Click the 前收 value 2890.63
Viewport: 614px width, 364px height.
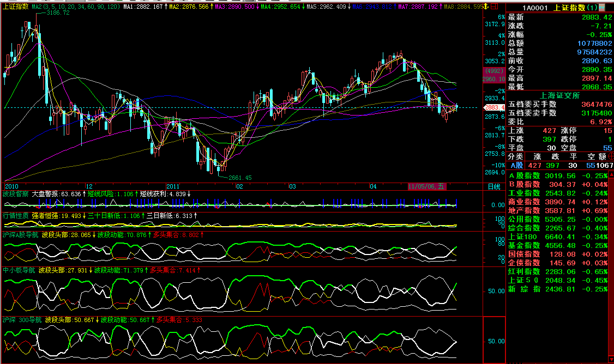[597, 60]
